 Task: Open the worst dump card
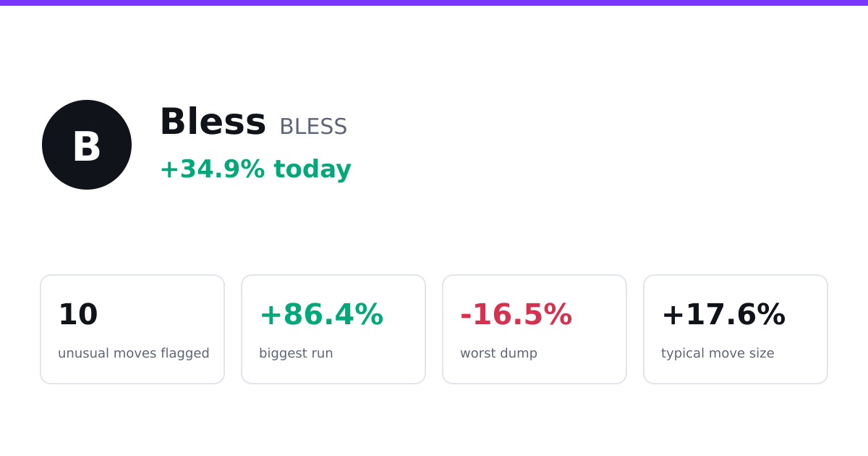pos(535,329)
